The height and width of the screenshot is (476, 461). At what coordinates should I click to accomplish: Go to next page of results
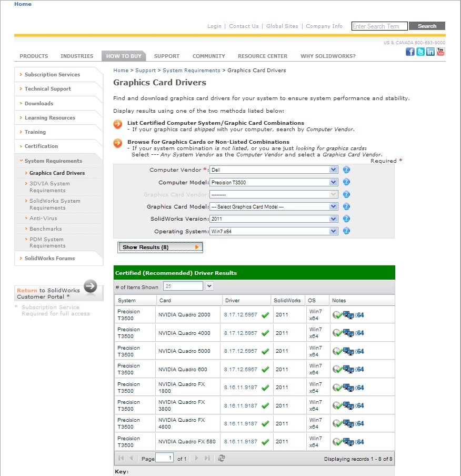[x=197, y=458]
